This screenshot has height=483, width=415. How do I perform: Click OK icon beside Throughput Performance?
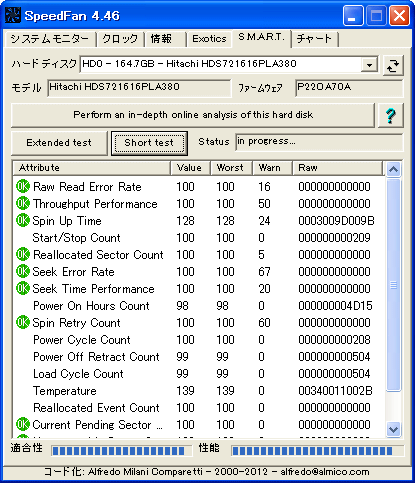(x=23, y=203)
